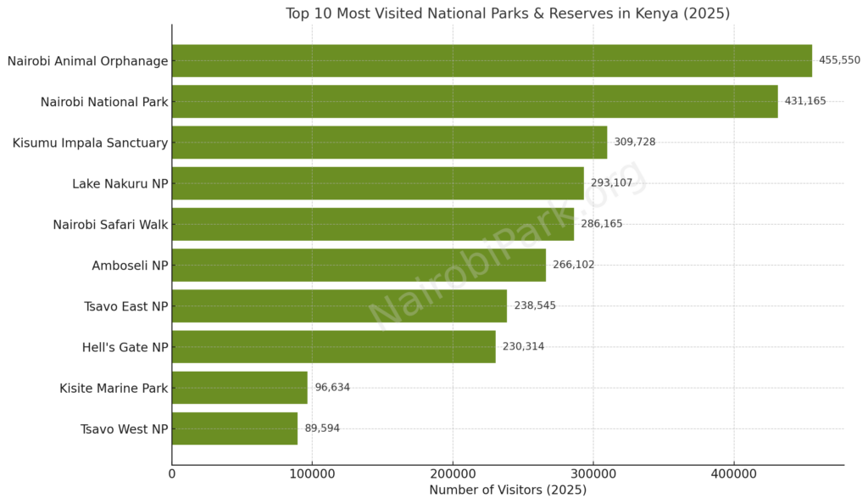Click the 266,102 value label
The height and width of the screenshot is (504, 868).
[x=574, y=265]
